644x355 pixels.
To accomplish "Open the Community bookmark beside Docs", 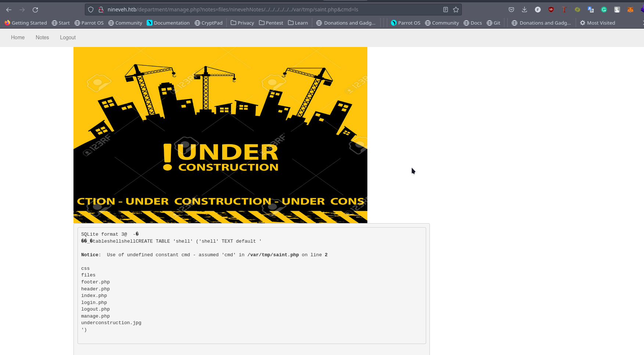I will coord(442,23).
